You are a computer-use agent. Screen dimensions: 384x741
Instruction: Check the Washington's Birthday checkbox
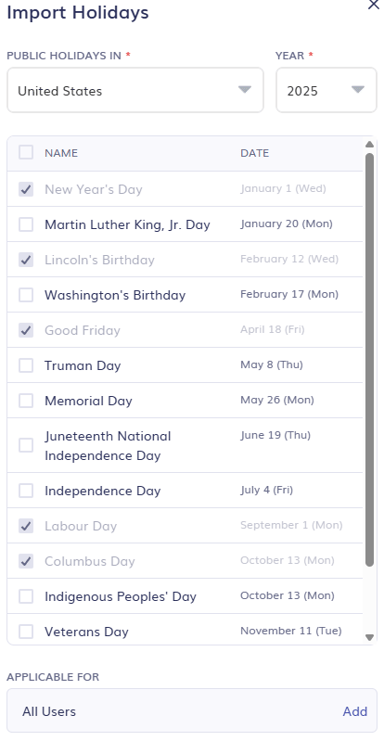point(26,295)
